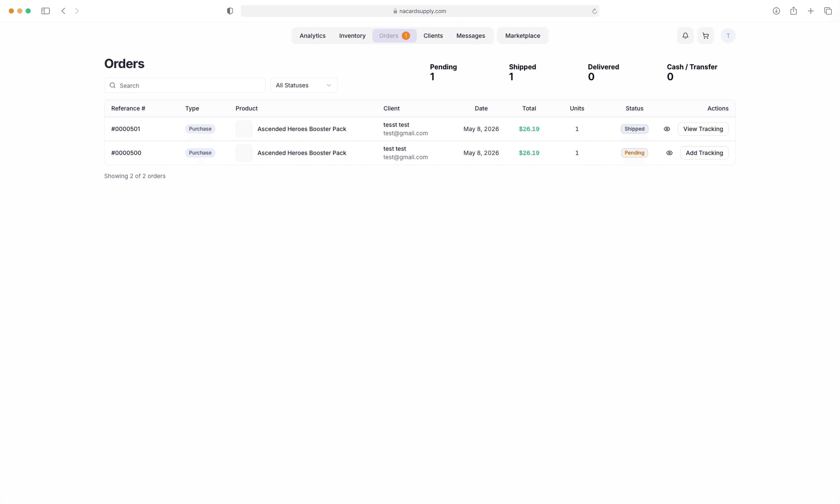Switch to the Analytics tab
Image resolution: width=840 pixels, height=504 pixels.
tap(312, 36)
